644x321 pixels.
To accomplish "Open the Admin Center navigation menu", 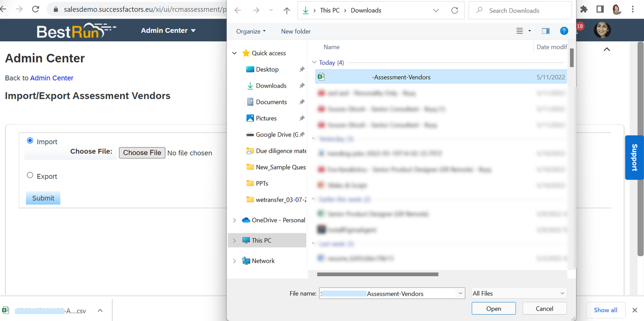I will pyautogui.click(x=168, y=30).
